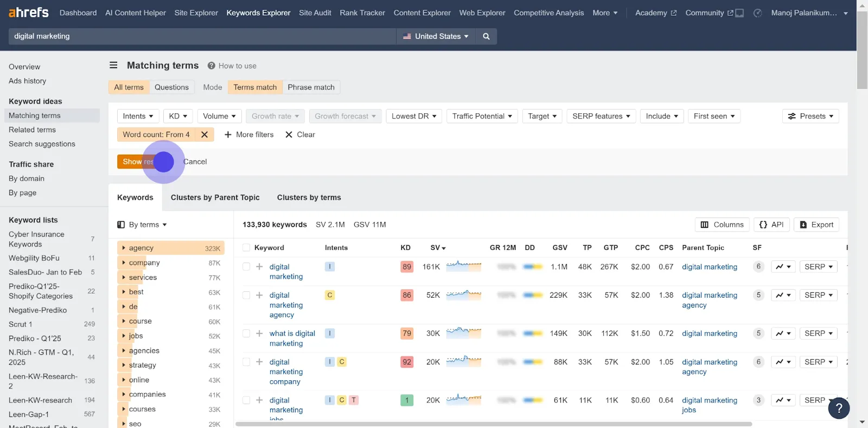Open the Traffic Potential filter dropdown
The width and height of the screenshot is (868, 428).
coord(482,116)
